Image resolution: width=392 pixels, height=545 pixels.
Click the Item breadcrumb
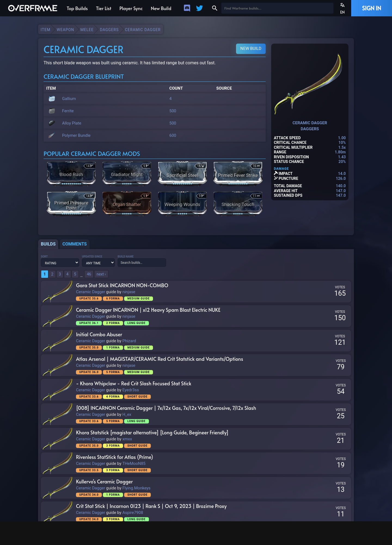pos(45,30)
